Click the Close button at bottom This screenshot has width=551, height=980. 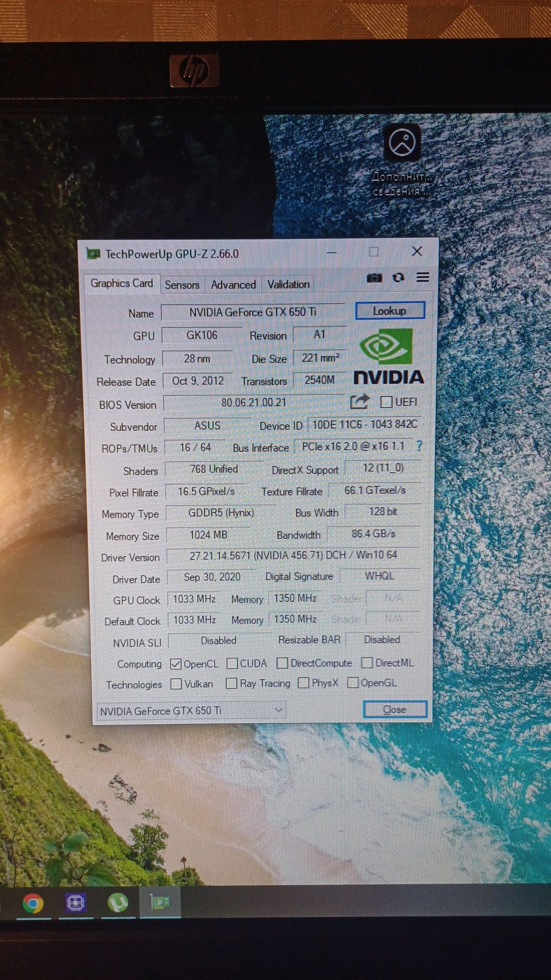[394, 709]
